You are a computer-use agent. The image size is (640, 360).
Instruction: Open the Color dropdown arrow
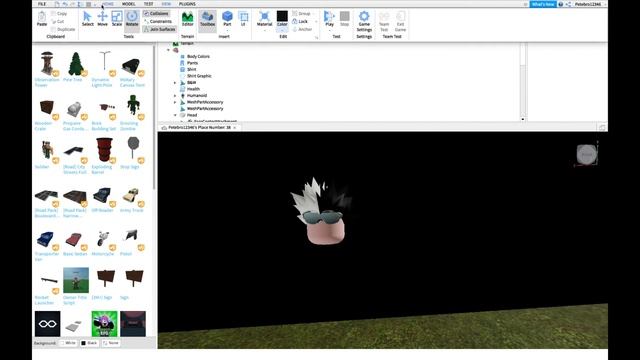(282, 30)
